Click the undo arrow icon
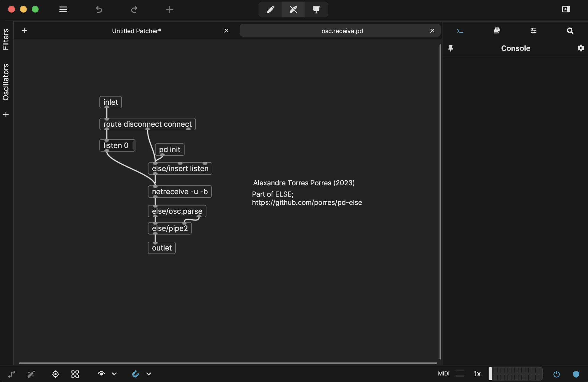Screen dimensions: 588x382 click(99, 9)
